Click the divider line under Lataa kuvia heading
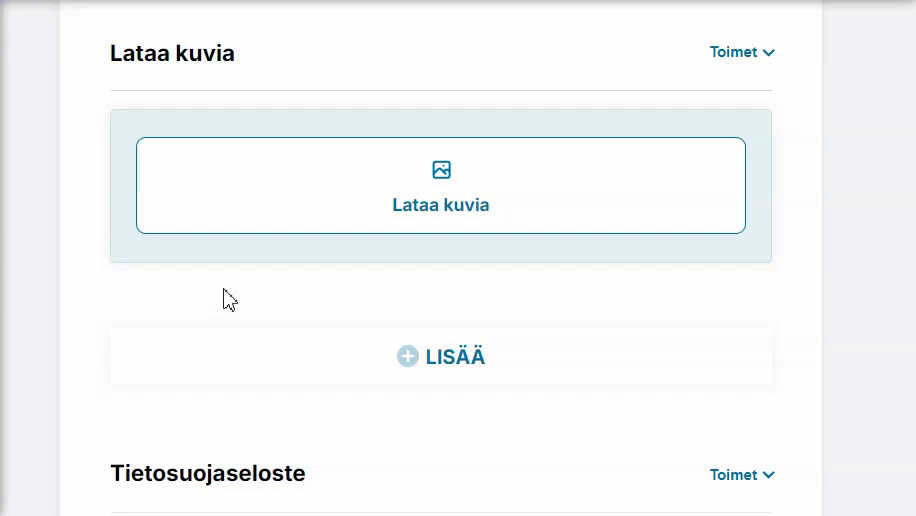916x516 pixels. tap(440, 91)
